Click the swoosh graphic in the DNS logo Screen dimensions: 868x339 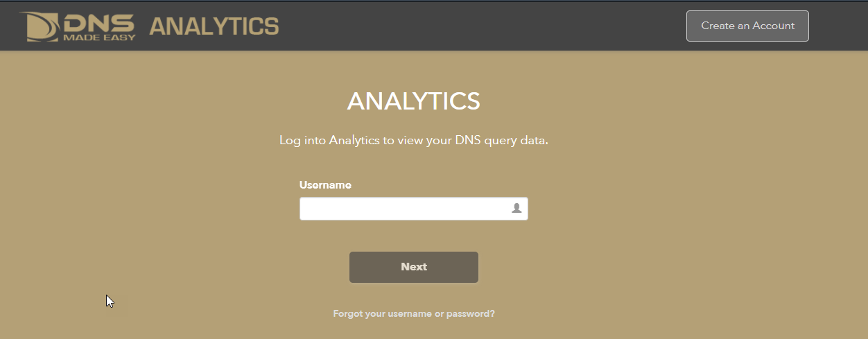40,26
